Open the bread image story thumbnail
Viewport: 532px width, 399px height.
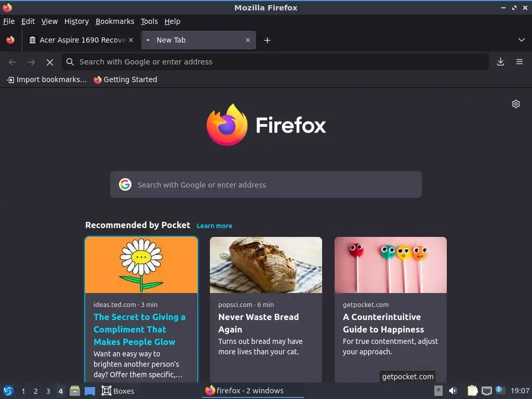coord(265,265)
